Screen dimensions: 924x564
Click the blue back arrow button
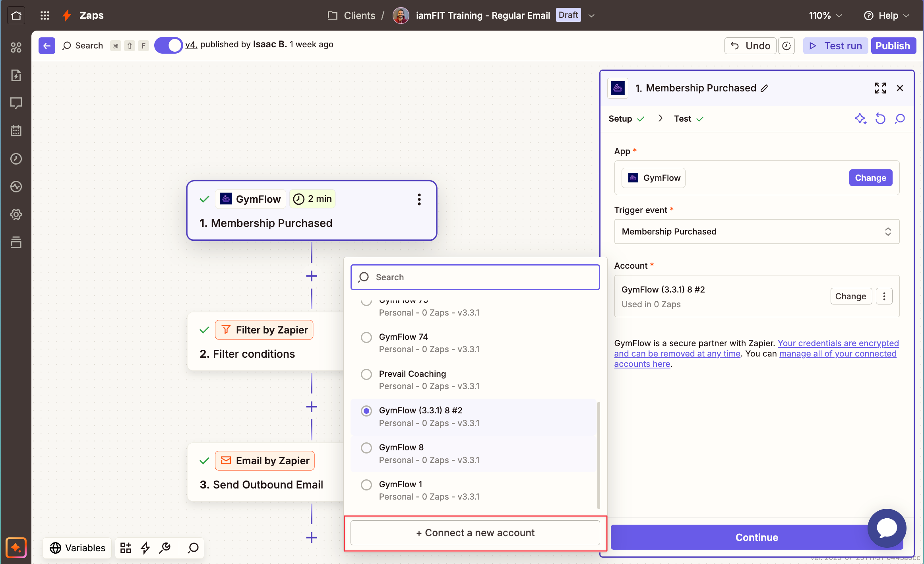47,46
